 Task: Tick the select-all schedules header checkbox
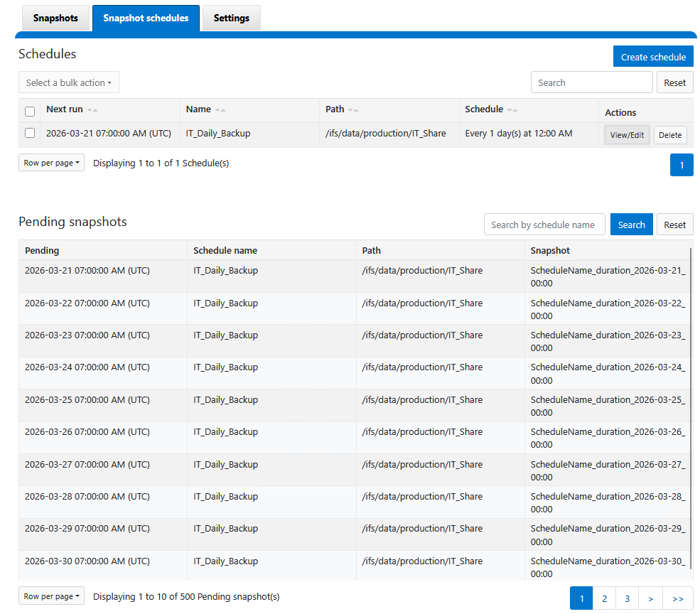30,112
